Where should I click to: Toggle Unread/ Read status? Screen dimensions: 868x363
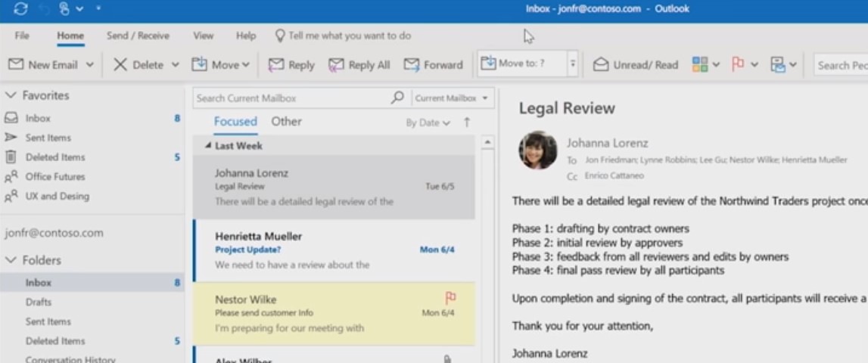636,65
